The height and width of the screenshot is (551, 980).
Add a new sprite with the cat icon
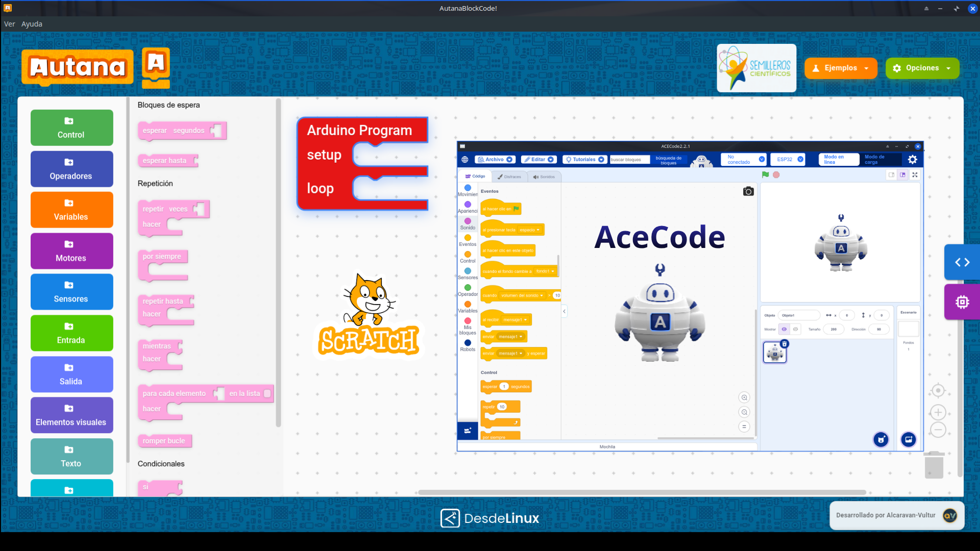pos(881,439)
